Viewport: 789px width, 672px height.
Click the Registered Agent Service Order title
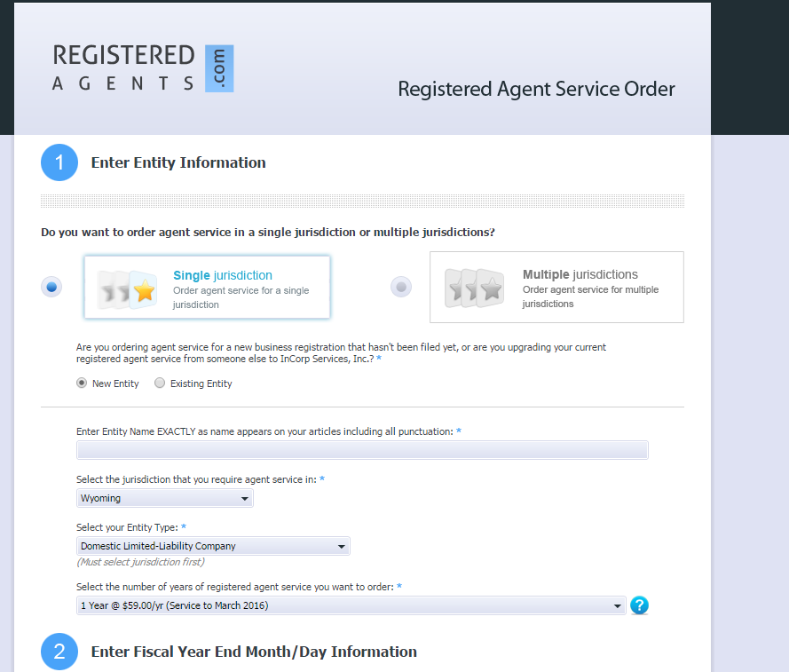pos(536,89)
